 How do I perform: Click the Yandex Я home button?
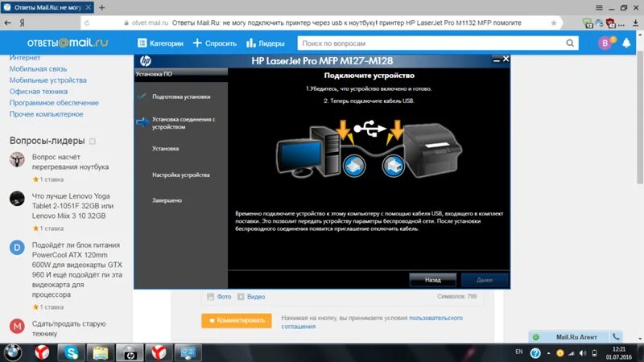23,23
